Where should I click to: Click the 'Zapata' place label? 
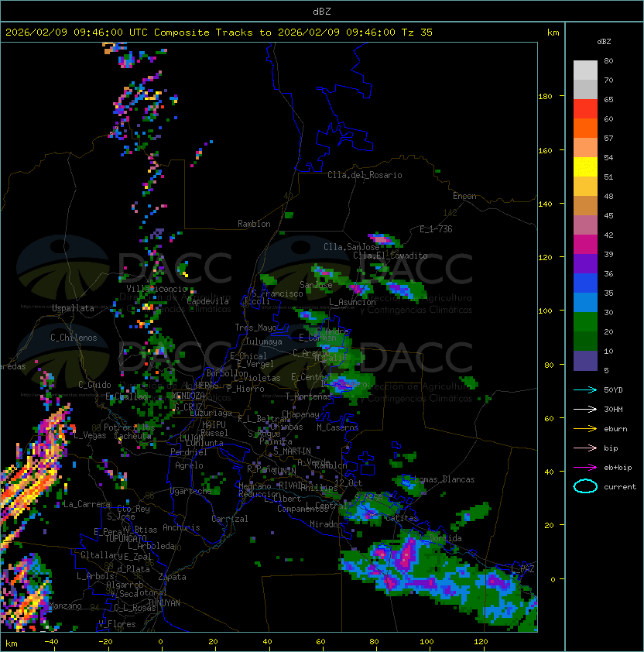pyautogui.click(x=172, y=577)
